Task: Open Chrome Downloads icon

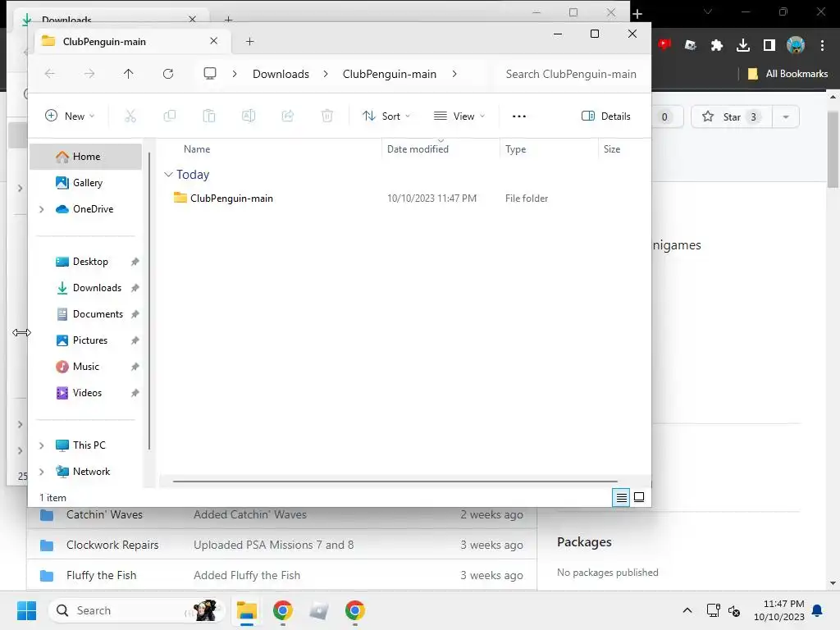Action: pos(742,46)
